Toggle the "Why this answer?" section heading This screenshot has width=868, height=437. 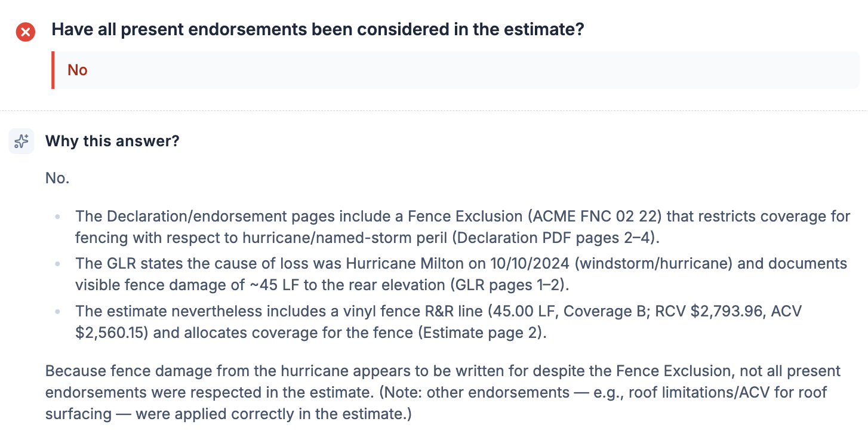(x=112, y=141)
